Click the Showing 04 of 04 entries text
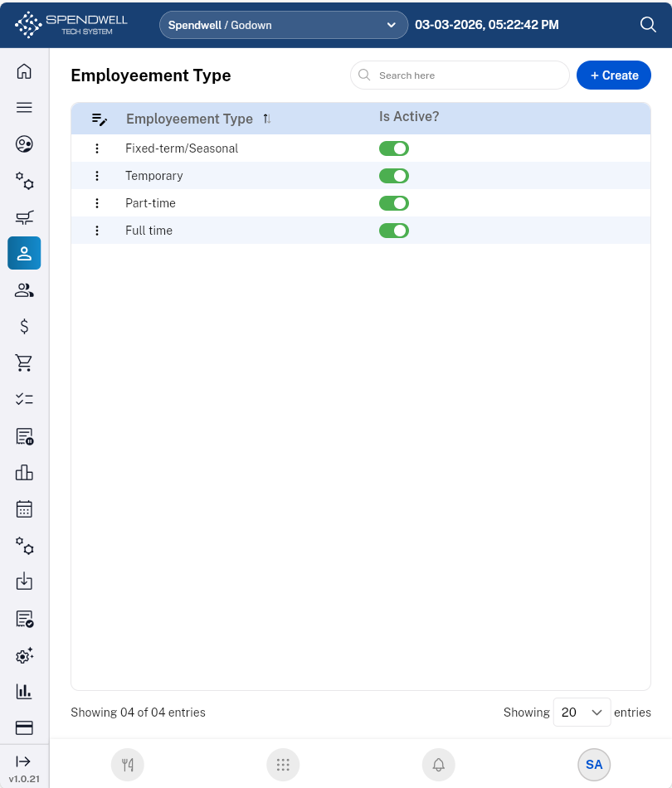The height and width of the screenshot is (788, 672). point(139,713)
